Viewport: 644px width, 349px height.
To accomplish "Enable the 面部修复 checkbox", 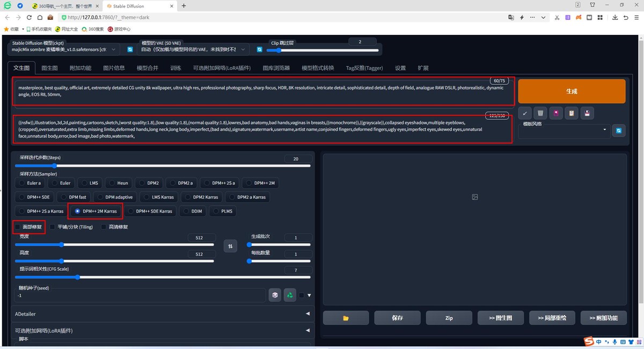I will pyautogui.click(x=18, y=227).
